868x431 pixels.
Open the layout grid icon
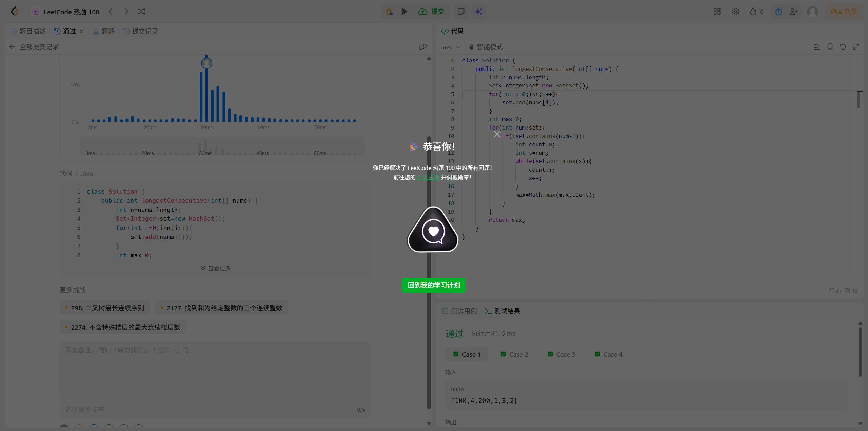(717, 12)
